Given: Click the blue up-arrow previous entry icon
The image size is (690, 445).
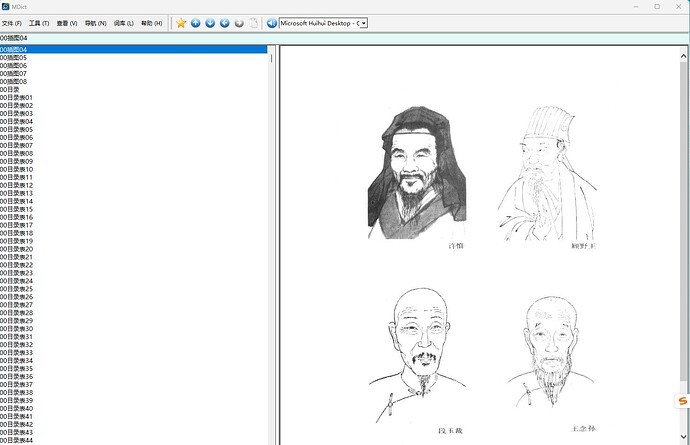Looking at the screenshot, I should coord(196,22).
